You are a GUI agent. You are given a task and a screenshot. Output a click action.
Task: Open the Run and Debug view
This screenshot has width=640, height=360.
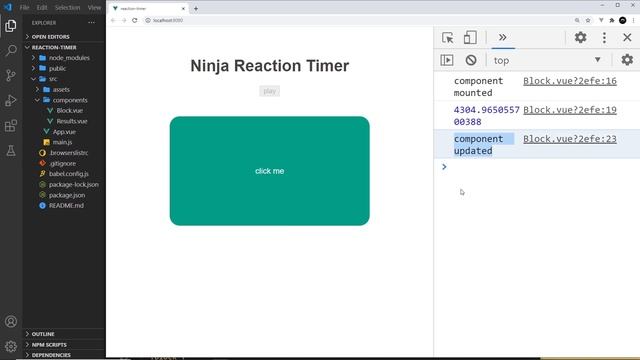click(x=11, y=100)
